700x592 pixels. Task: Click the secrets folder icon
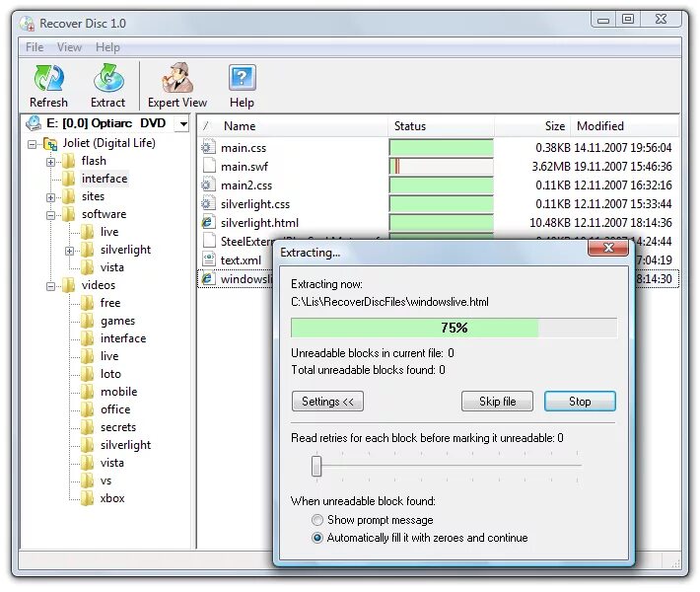click(x=88, y=427)
